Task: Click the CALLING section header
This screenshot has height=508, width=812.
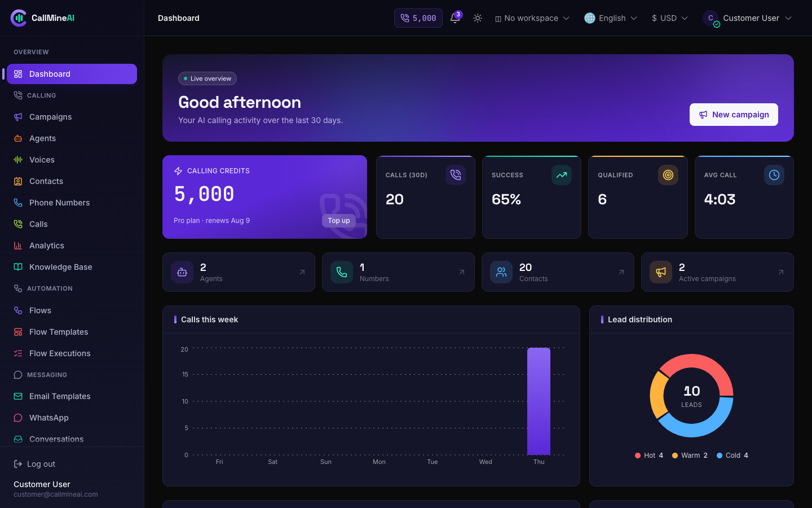Action: [41, 95]
